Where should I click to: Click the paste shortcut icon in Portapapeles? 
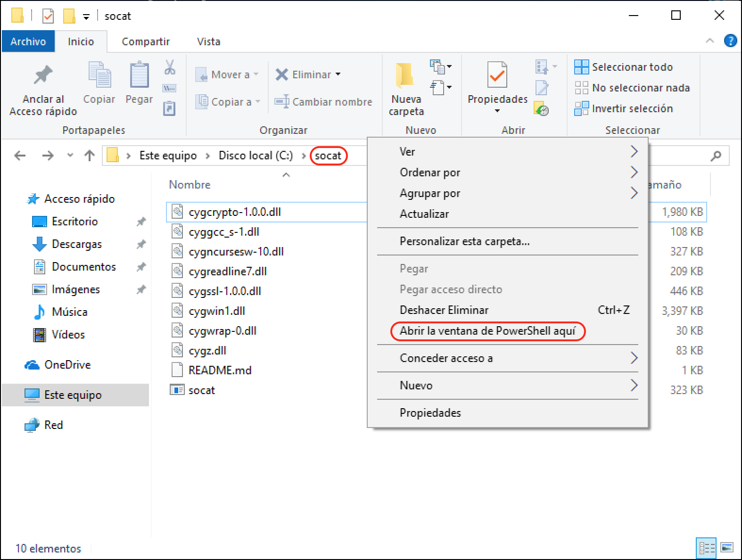click(169, 108)
